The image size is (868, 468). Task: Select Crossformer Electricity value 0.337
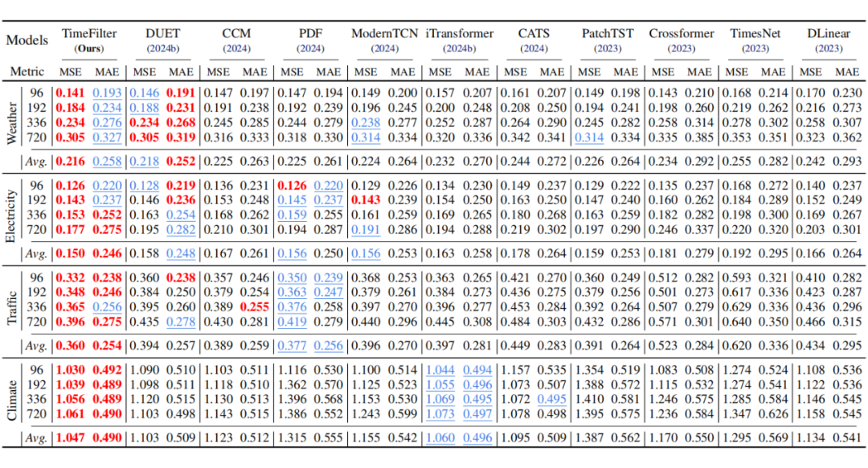click(x=699, y=229)
